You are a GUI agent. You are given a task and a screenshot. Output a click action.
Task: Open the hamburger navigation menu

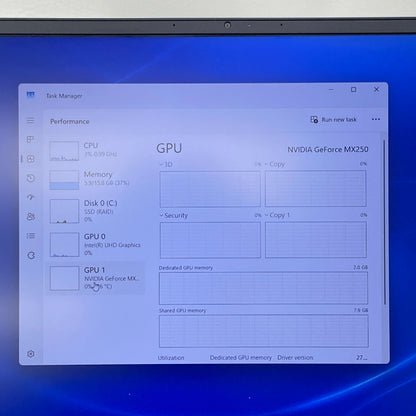click(x=30, y=120)
